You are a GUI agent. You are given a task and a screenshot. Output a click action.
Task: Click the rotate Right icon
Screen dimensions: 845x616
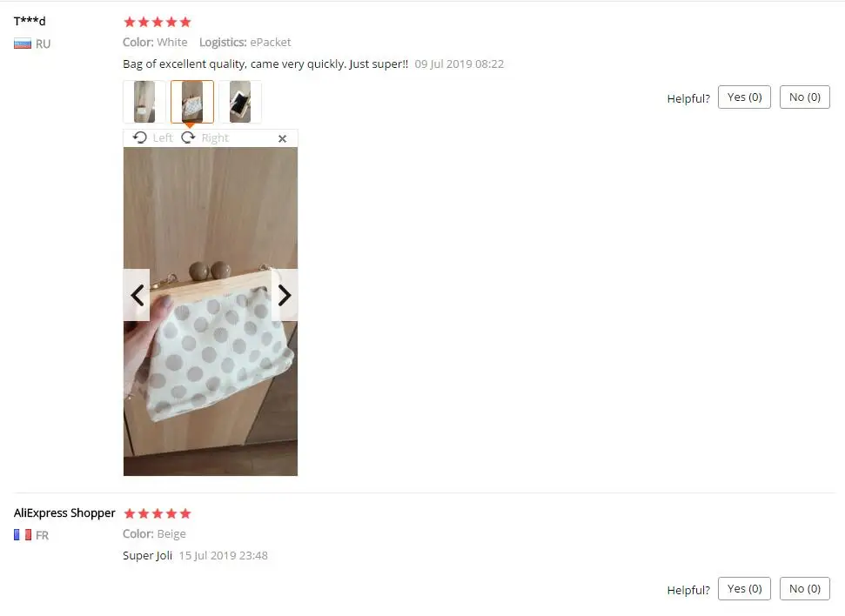point(188,138)
